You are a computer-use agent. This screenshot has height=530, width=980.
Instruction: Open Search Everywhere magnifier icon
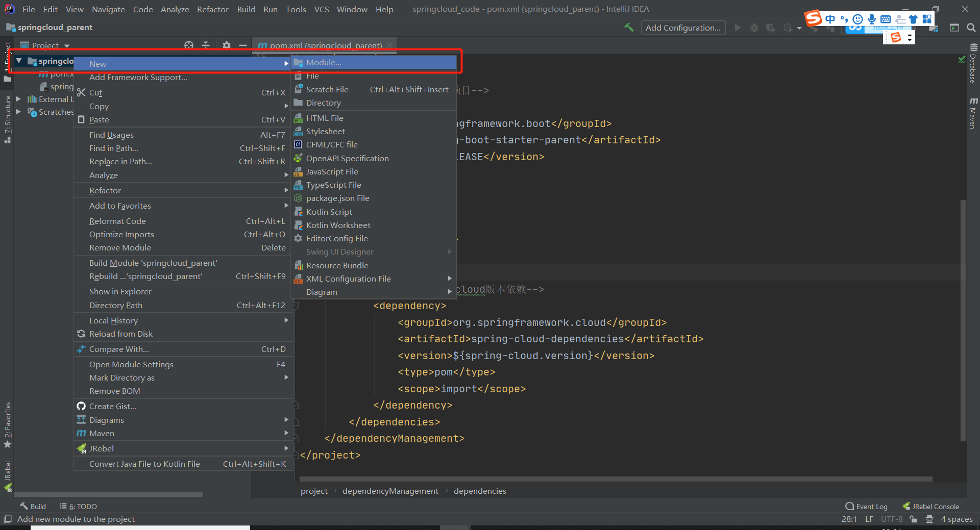(971, 28)
